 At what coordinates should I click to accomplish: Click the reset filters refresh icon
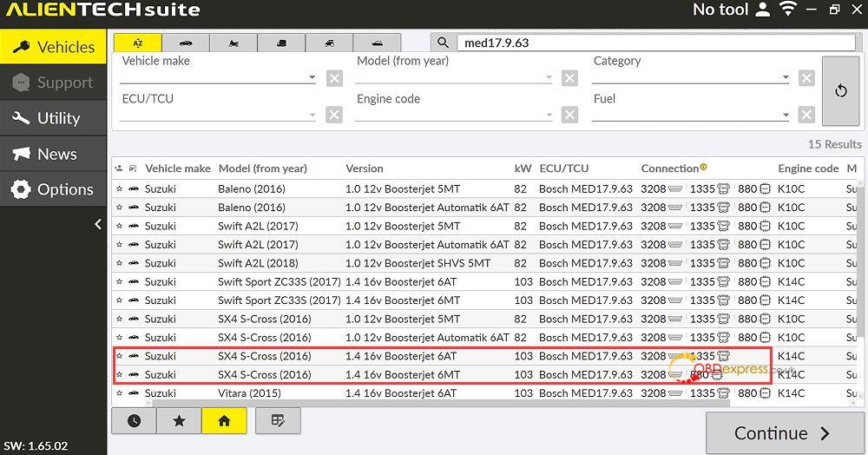[841, 91]
